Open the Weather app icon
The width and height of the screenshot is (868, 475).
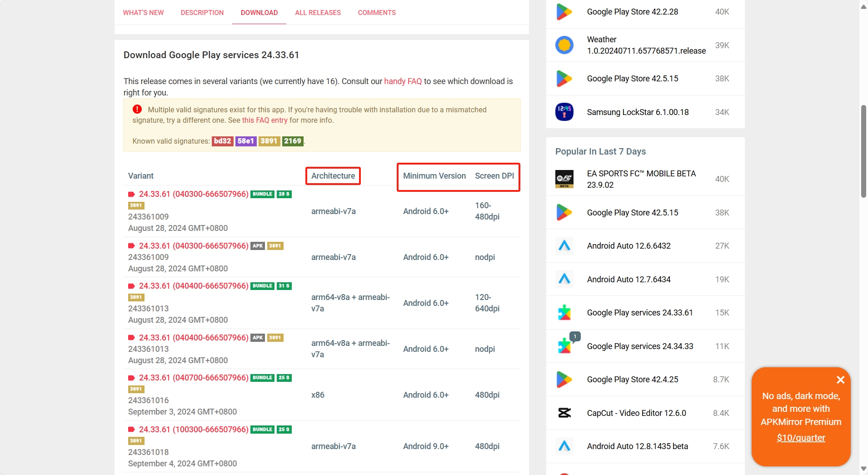click(564, 45)
